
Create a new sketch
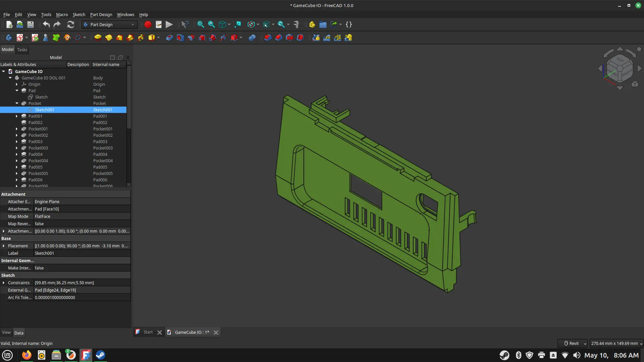pos(20,38)
